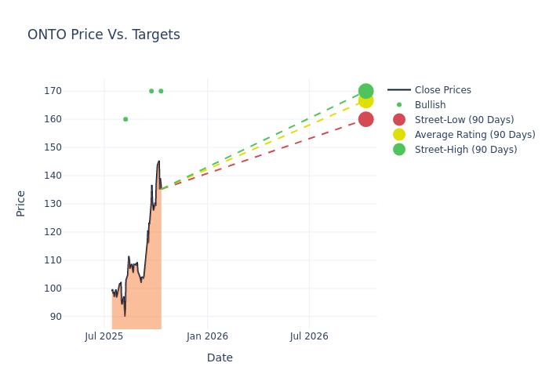Click the small green Bullish legend dot

pos(399,105)
